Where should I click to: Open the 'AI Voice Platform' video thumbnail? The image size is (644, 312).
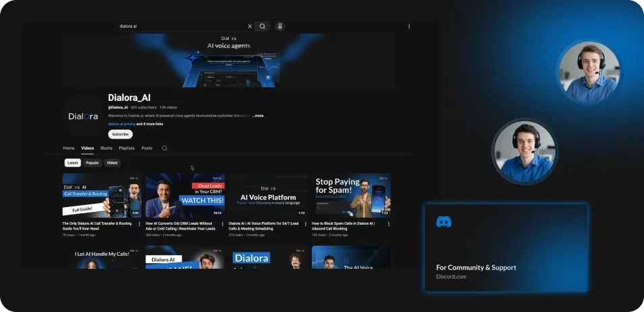tap(268, 196)
